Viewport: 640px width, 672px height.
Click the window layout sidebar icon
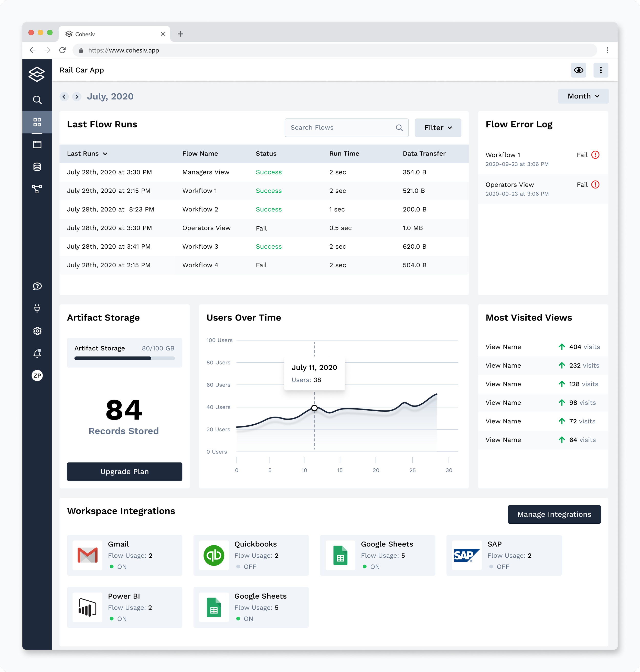[37, 145]
